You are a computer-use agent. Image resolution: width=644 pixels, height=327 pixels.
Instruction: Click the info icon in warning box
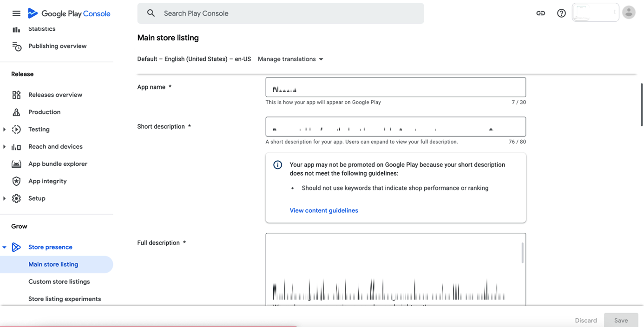coord(277,165)
